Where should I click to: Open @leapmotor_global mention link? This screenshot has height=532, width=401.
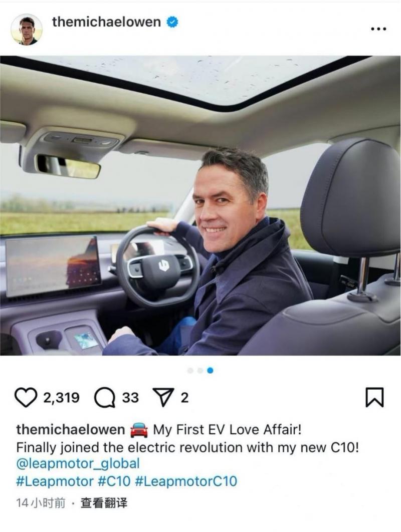coord(78,463)
